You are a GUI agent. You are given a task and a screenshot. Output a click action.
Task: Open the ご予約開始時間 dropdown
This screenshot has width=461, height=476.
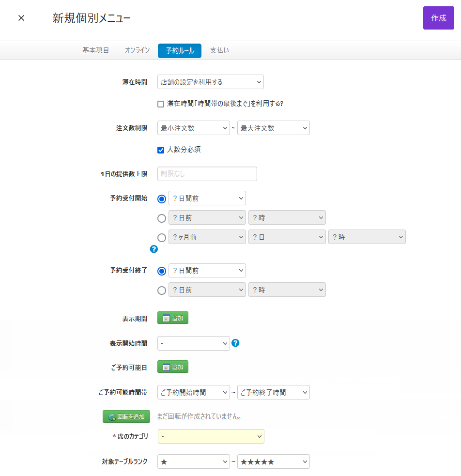coord(194,392)
